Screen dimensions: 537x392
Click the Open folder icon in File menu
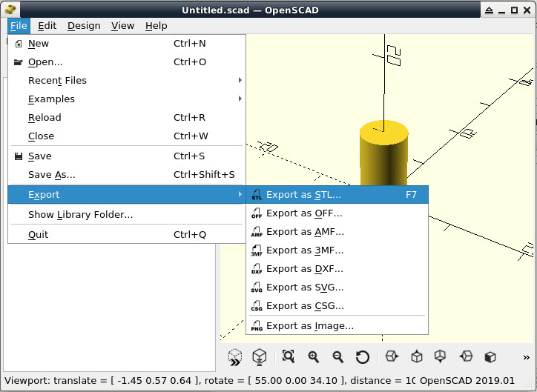18,62
